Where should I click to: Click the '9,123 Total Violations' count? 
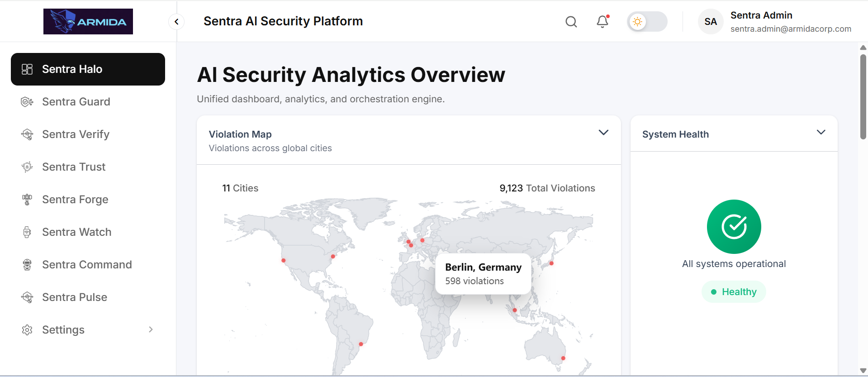[x=547, y=188]
